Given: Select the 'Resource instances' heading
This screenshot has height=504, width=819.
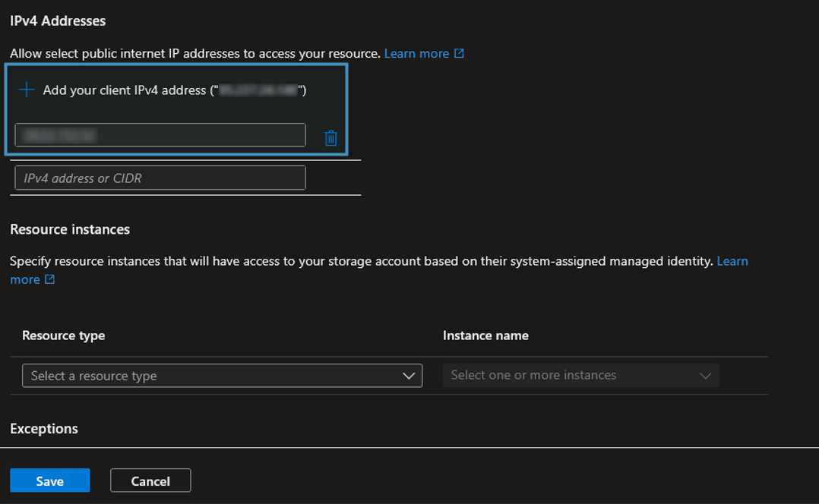Looking at the screenshot, I should click(70, 229).
